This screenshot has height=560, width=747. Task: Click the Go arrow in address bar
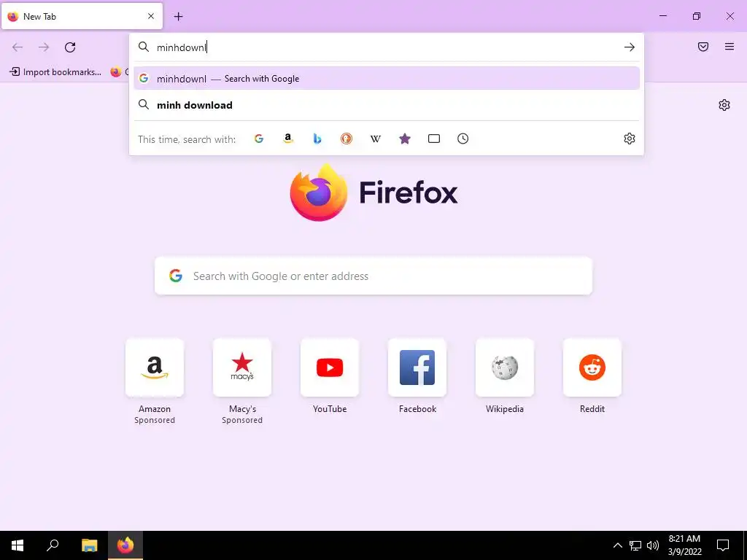click(x=630, y=47)
